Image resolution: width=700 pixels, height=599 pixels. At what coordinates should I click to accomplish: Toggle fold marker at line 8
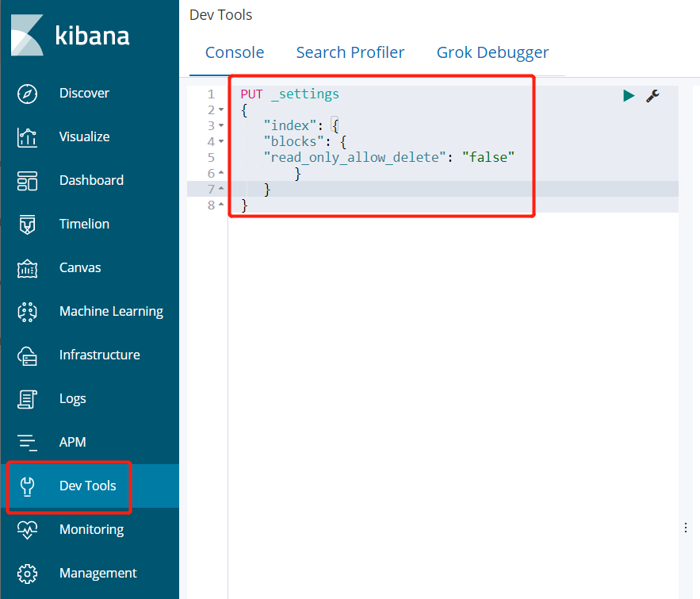pos(221,205)
